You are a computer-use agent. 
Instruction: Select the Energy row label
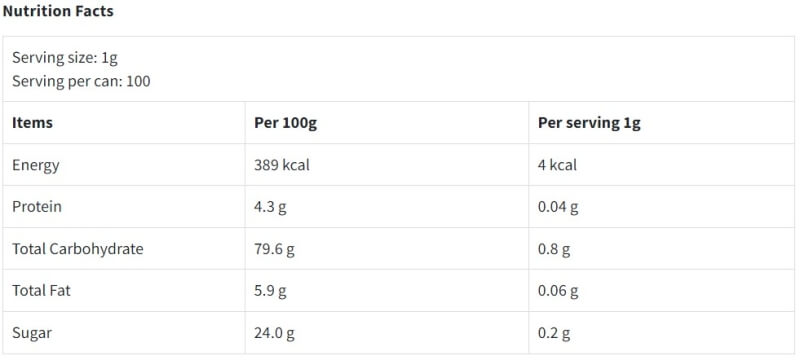[x=36, y=165]
